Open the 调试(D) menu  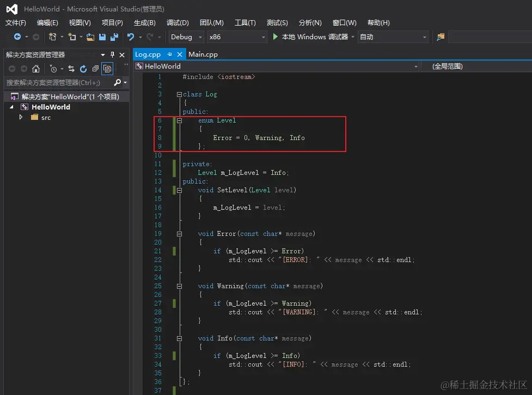tap(178, 23)
